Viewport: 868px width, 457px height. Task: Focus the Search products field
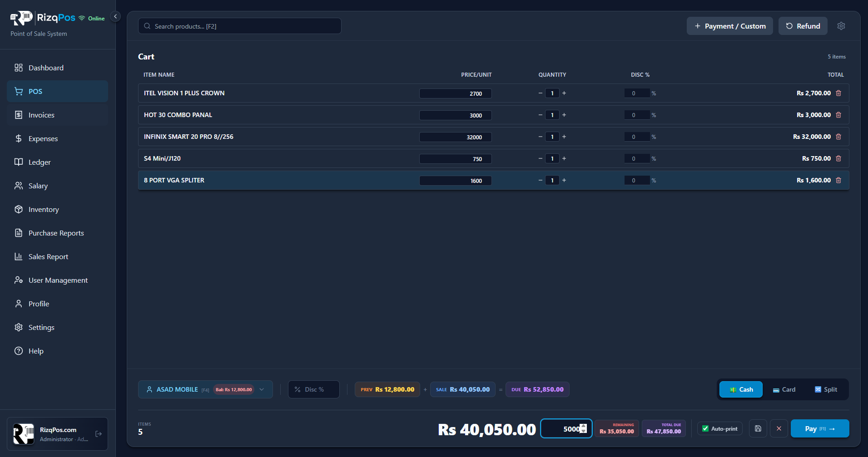point(240,26)
